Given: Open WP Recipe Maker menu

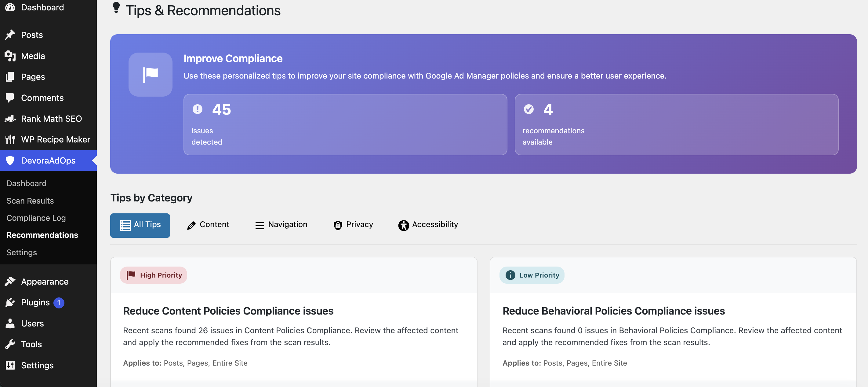Looking at the screenshot, I should (56, 139).
